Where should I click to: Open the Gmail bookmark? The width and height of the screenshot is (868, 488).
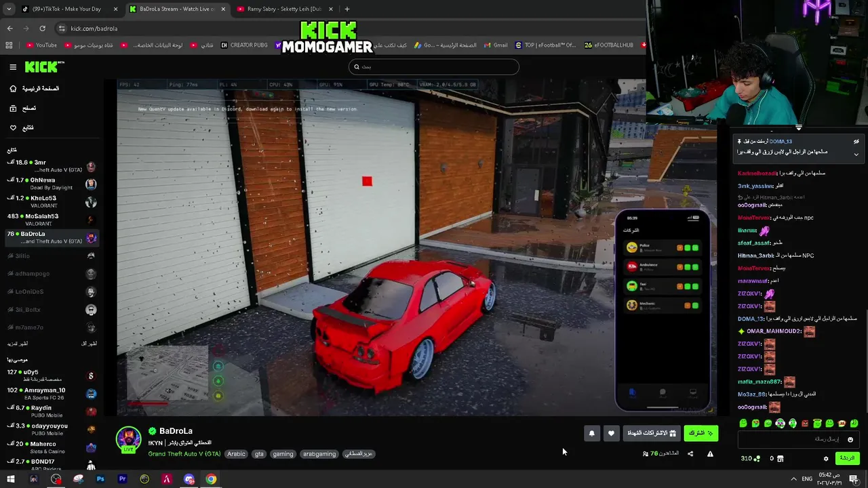(496, 45)
